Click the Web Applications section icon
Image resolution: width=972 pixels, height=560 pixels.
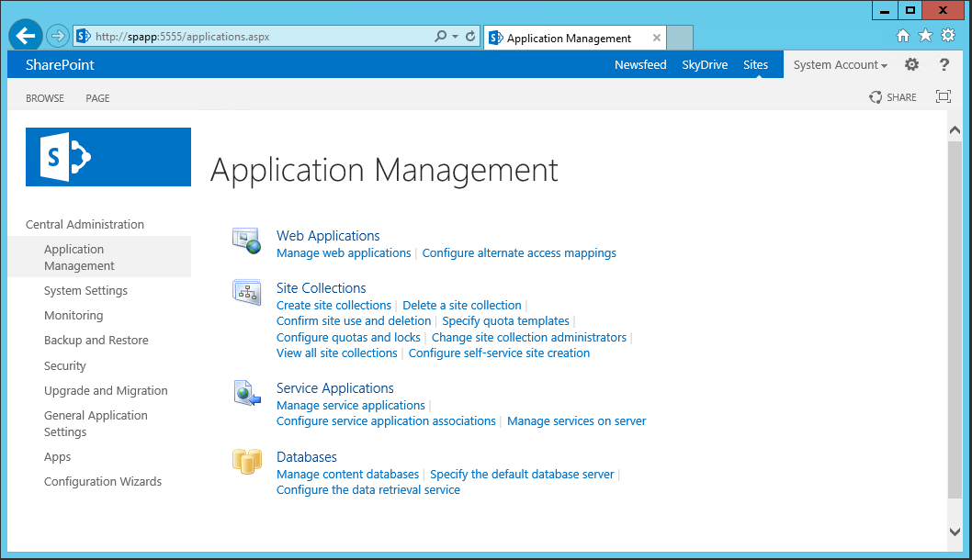(247, 241)
